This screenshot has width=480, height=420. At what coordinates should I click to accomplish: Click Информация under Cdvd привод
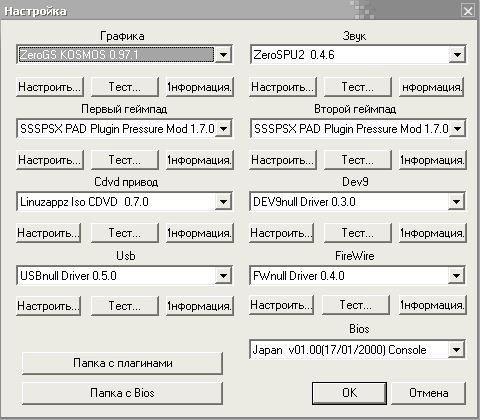[200, 233]
